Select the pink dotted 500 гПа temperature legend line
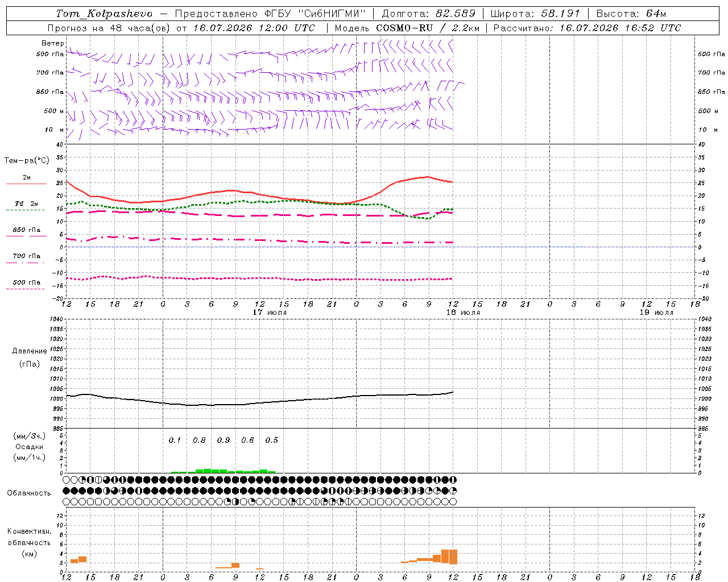Image resolution: width=728 pixels, height=582 pixels. (26, 289)
